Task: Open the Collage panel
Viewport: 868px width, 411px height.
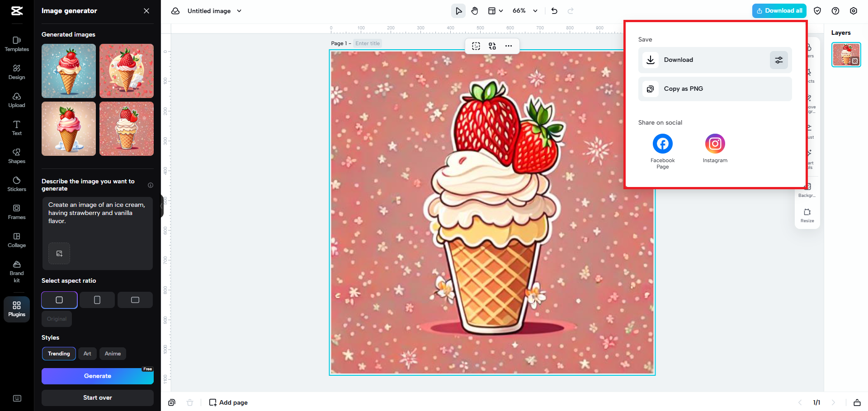Action: tap(17, 240)
